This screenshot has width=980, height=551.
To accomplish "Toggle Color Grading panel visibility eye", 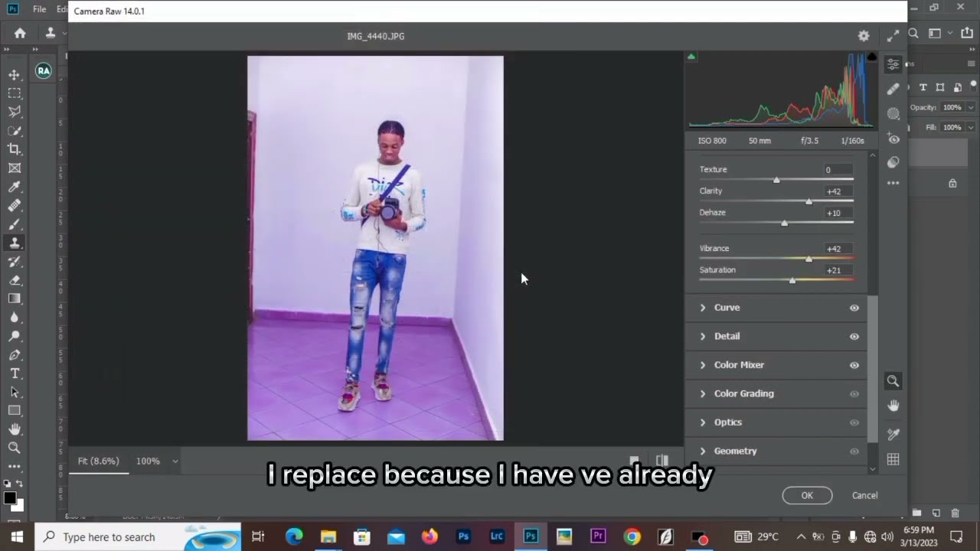I will pos(854,394).
